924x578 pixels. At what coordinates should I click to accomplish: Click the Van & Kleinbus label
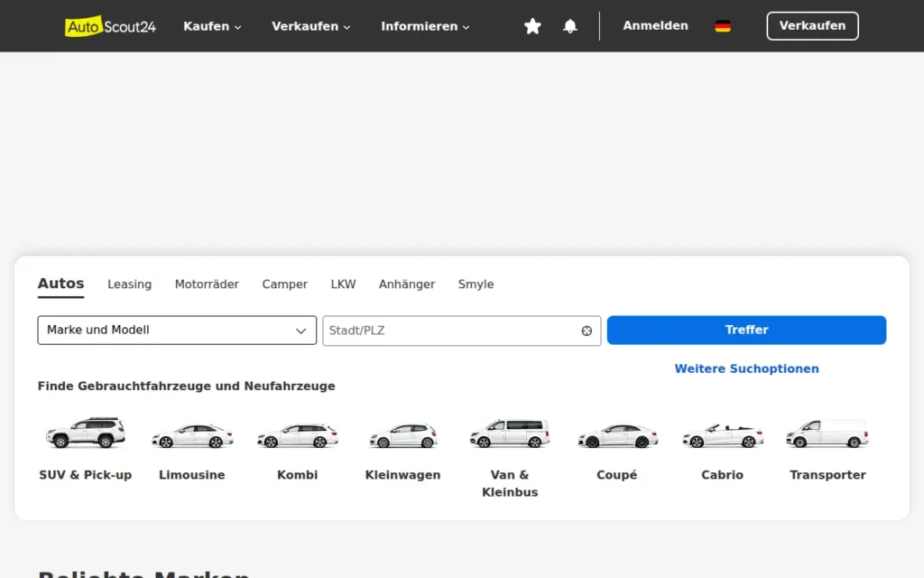[510, 484]
